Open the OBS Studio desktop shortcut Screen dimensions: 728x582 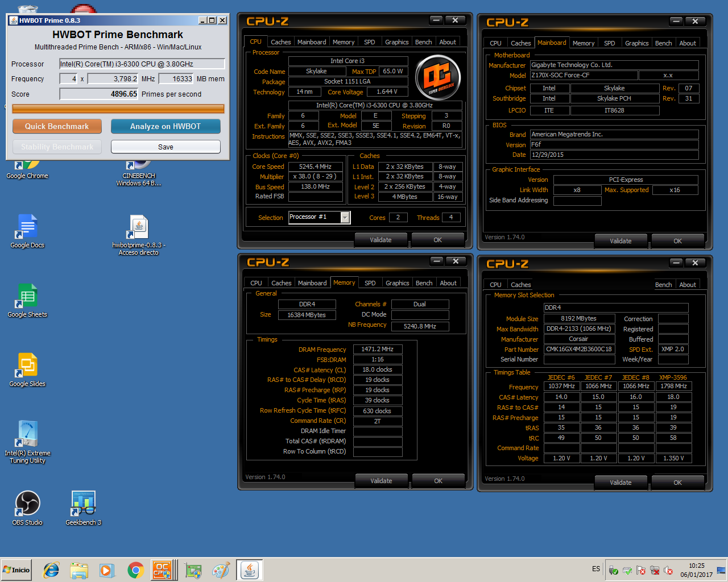point(27,508)
